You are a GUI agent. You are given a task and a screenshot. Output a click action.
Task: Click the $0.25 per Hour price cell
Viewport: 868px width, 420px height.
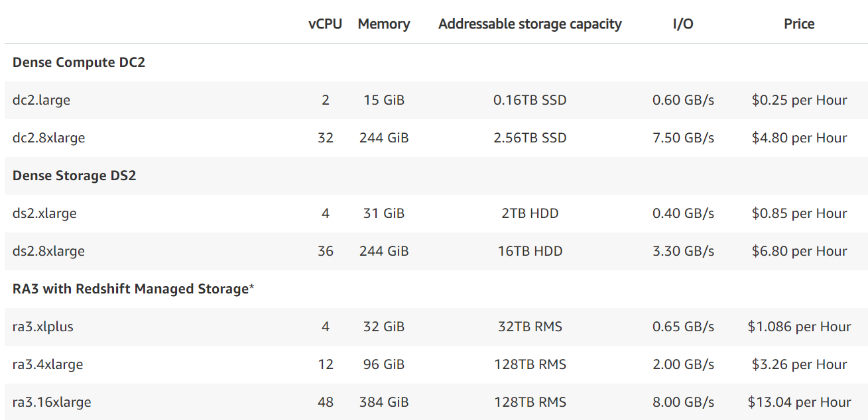(x=799, y=101)
